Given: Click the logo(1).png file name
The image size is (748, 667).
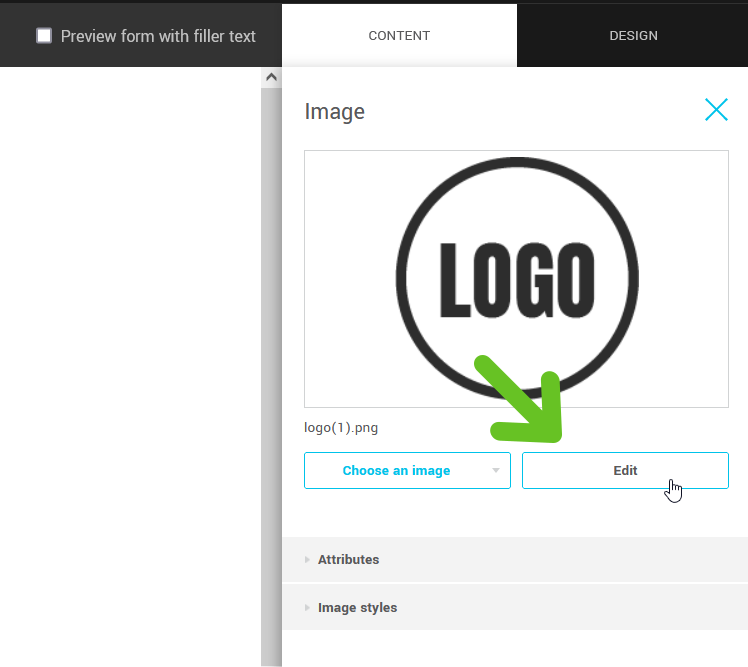Looking at the screenshot, I should click(341, 428).
